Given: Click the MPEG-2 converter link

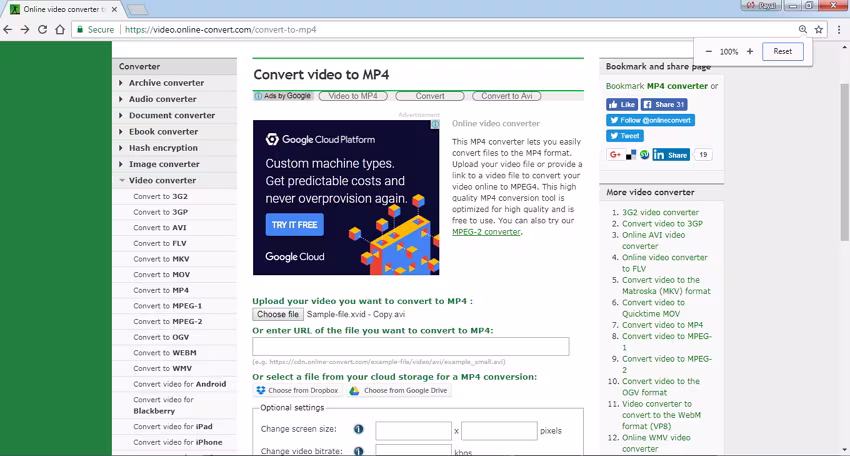Looking at the screenshot, I should (x=486, y=232).
